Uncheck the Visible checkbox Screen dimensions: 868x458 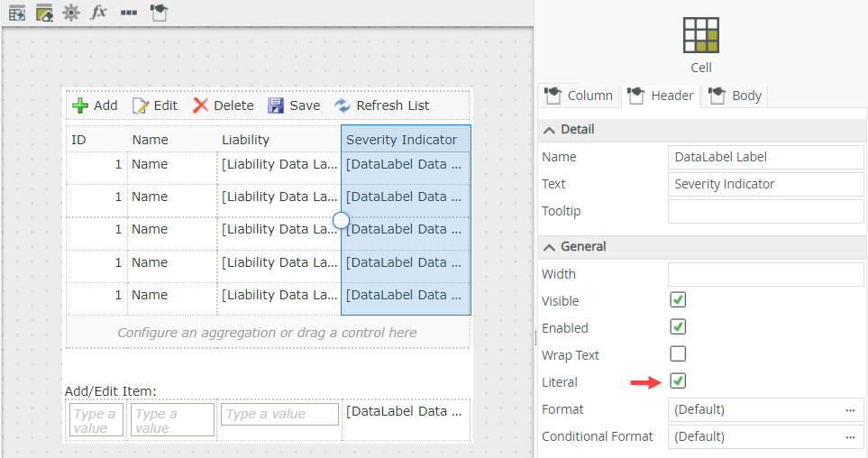[678, 299]
